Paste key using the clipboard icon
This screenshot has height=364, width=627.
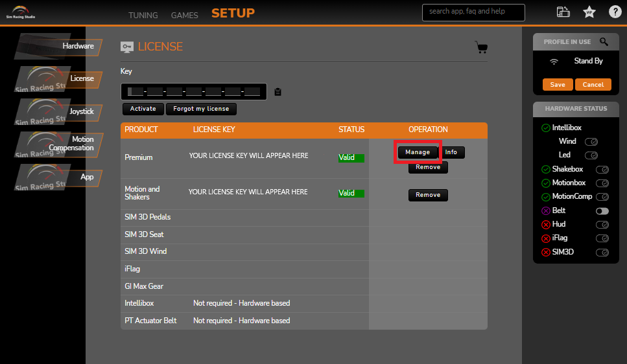[x=278, y=92]
